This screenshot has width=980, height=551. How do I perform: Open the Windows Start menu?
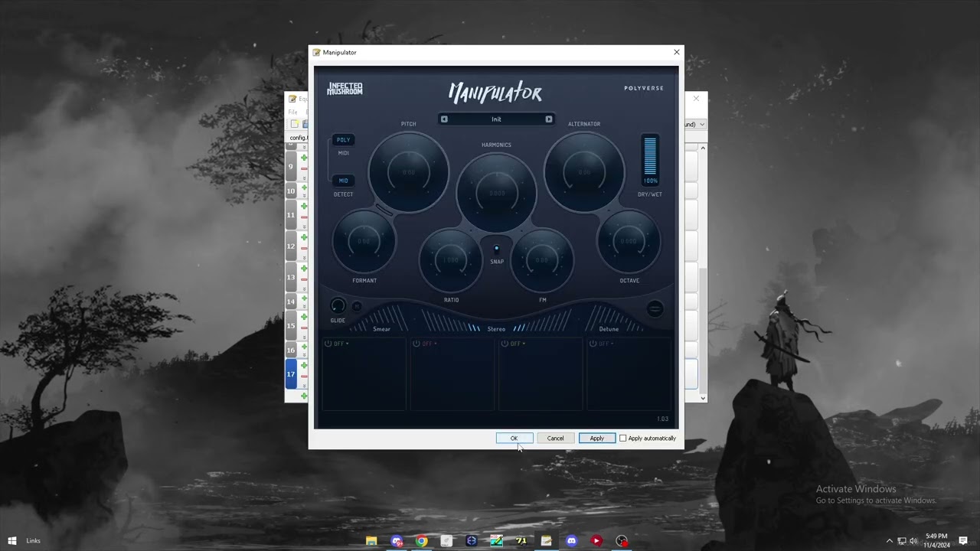(x=12, y=541)
